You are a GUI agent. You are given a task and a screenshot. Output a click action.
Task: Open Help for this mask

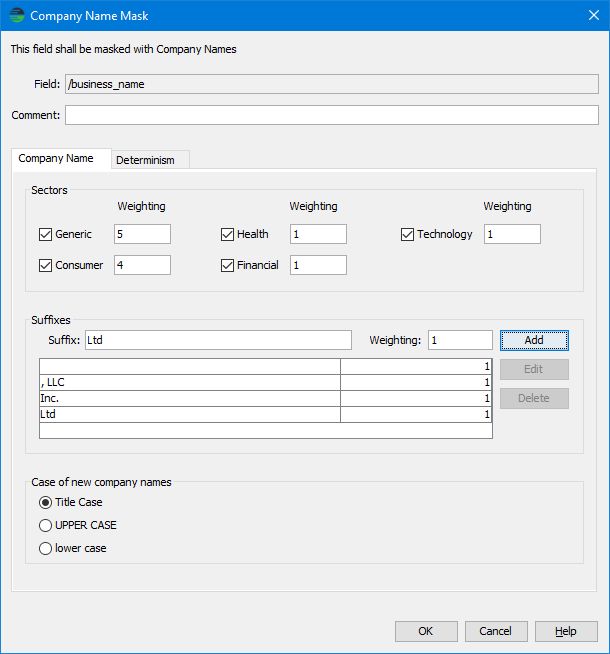(566, 631)
